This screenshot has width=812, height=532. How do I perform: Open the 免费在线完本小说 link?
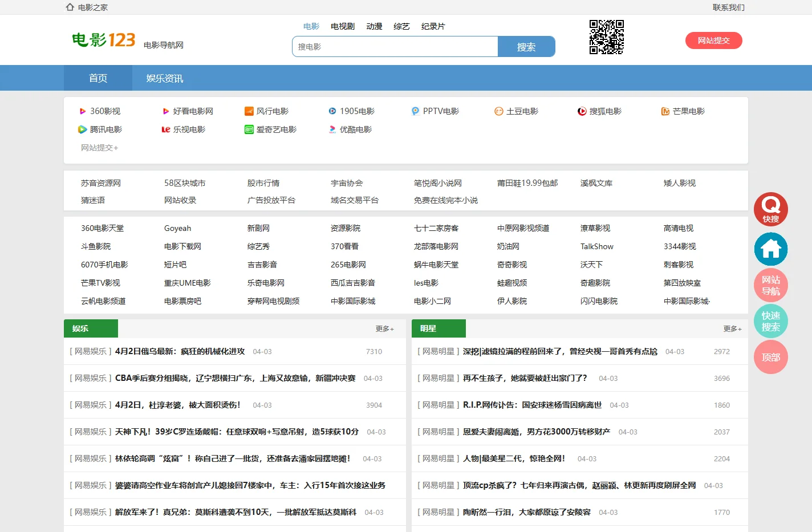[x=446, y=200]
